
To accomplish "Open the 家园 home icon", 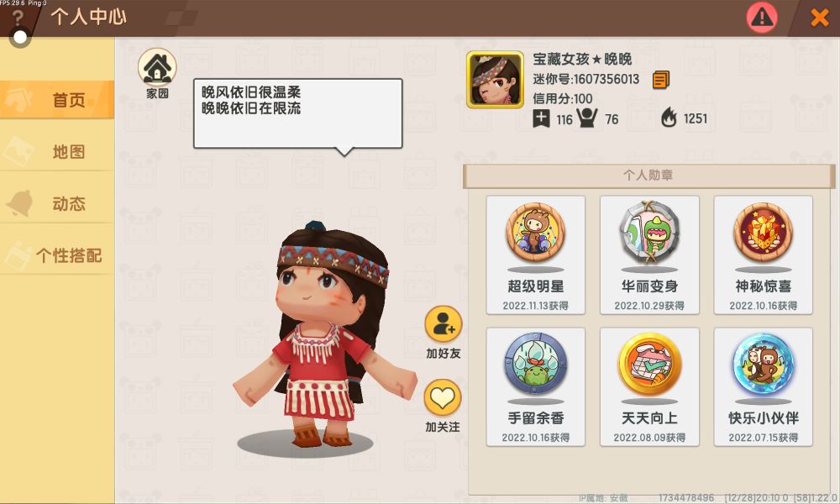I will [157, 67].
